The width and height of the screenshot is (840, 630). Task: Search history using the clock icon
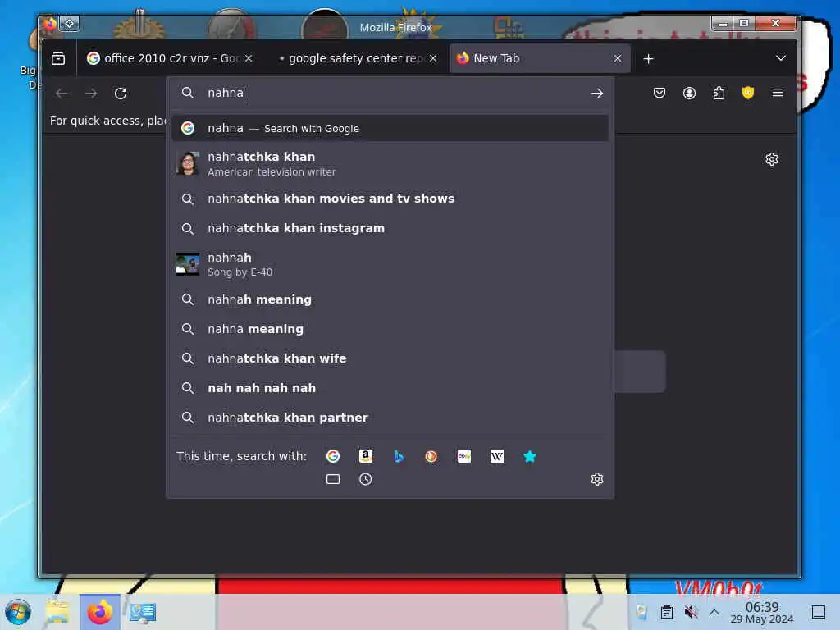point(365,479)
